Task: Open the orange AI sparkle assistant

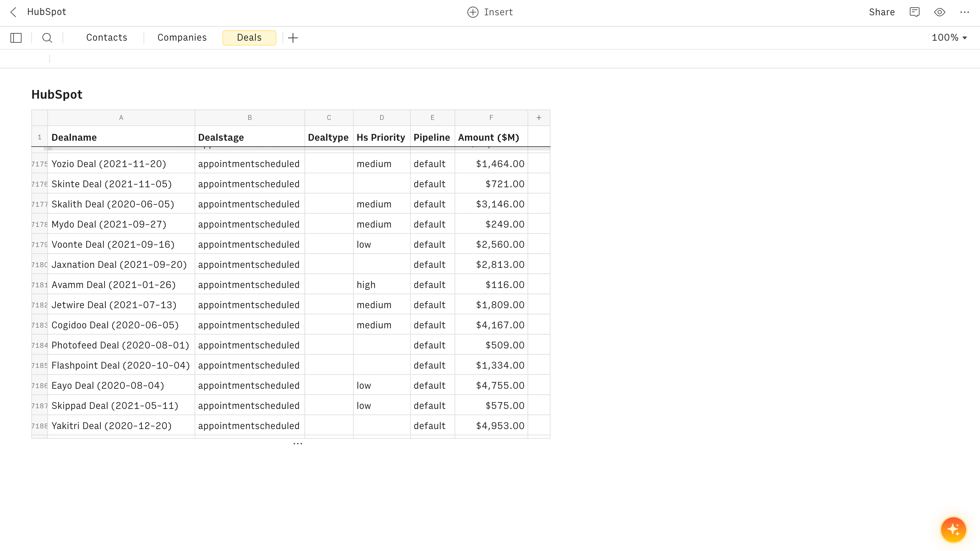Action: click(953, 529)
